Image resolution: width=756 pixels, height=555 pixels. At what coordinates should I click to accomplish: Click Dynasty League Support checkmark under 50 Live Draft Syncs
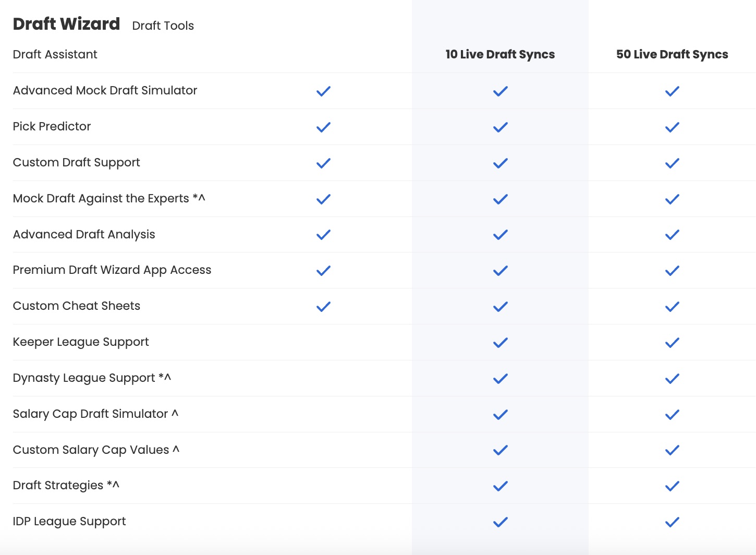pos(672,379)
